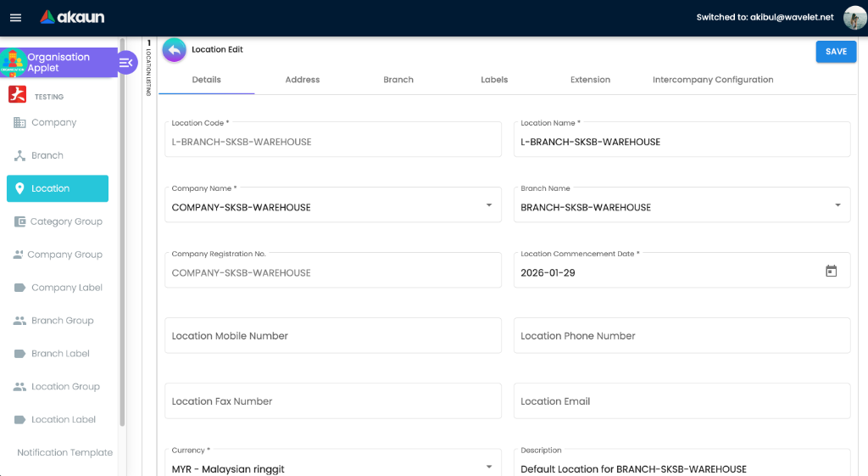The width and height of the screenshot is (868, 476).
Task: Click the Location Name field
Action: click(682, 140)
